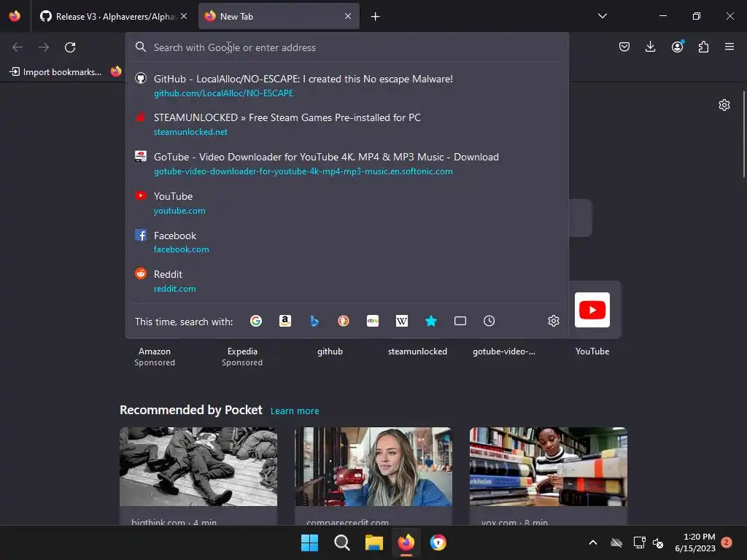Close the New Tab tab
Viewport: 747px width, 560px height.
click(348, 16)
